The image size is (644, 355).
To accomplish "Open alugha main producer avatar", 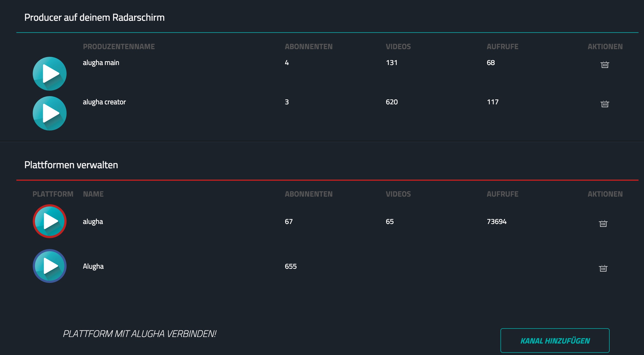I will point(50,74).
